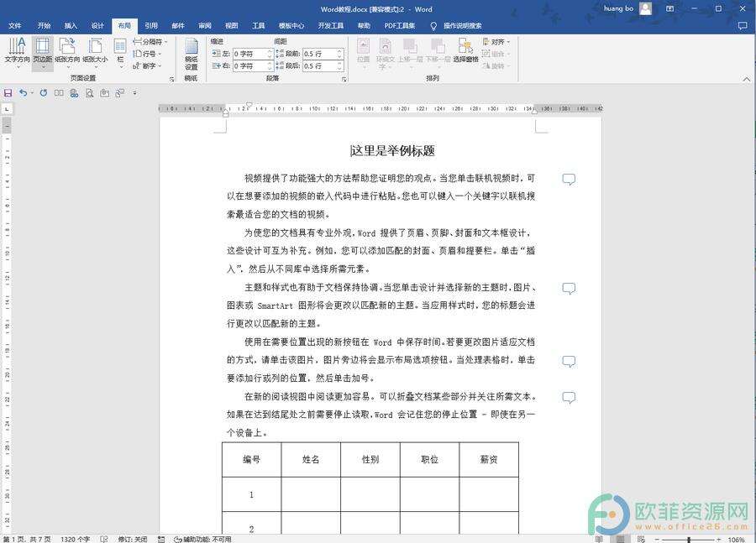Switch to the PDF工具集 tab

(399, 25)
